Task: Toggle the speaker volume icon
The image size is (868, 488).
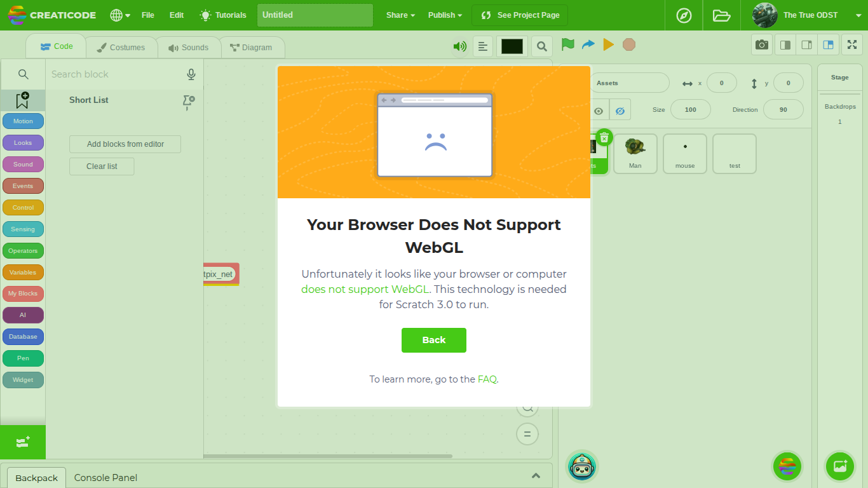Action: pos(459,46)
